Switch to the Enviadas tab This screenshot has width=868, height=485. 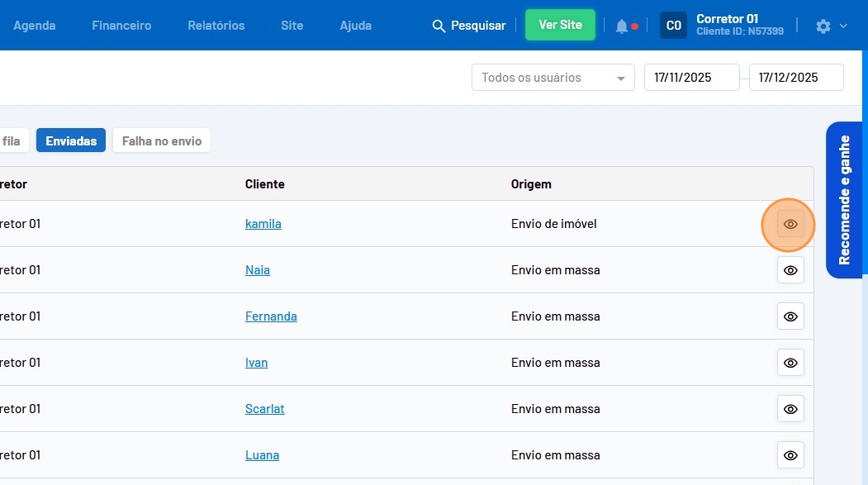(71, 141)
